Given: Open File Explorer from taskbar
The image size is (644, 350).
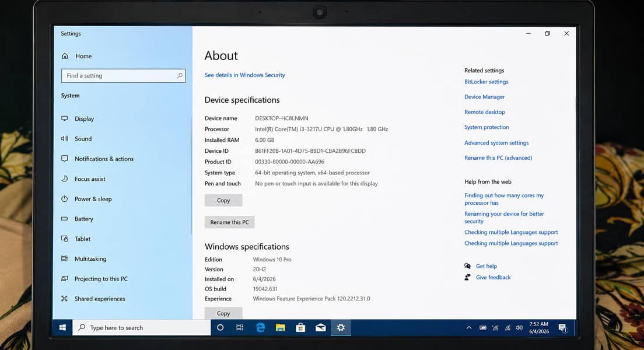Looking at the screenshot, I should [x=281, y=328].
